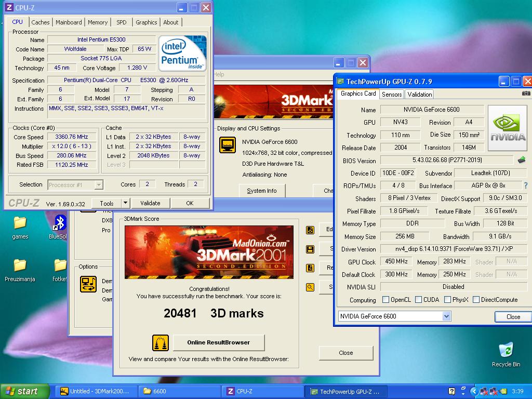Open the NVIDIA GeForce 6600 card dropdown
The image size is (532, 399).
[446, 316]
